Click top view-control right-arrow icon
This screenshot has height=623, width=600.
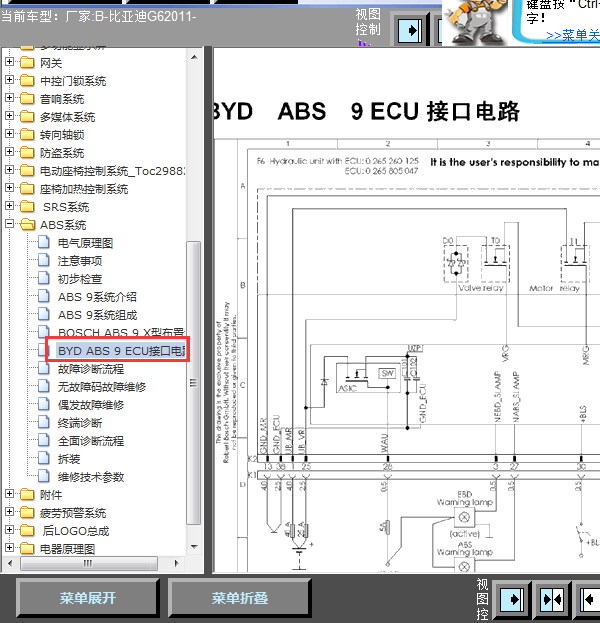coord(410,30)
